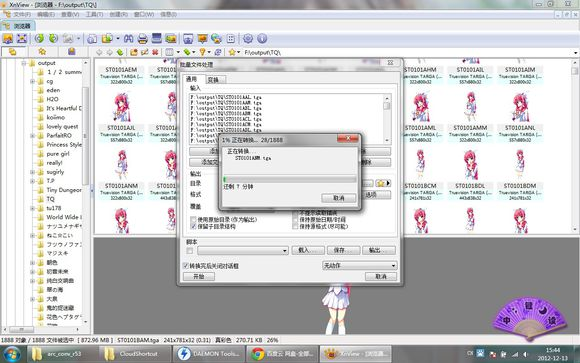Open the address bar path dropdown arrow
Viewport: 580px width, 363px height.
[x=575, y=53]
